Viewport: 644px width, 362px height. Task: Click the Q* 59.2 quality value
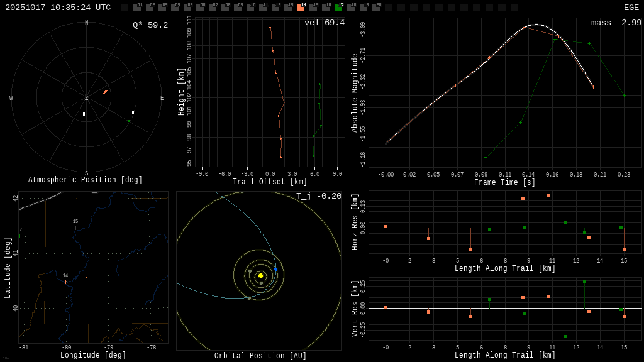point(150,25)
